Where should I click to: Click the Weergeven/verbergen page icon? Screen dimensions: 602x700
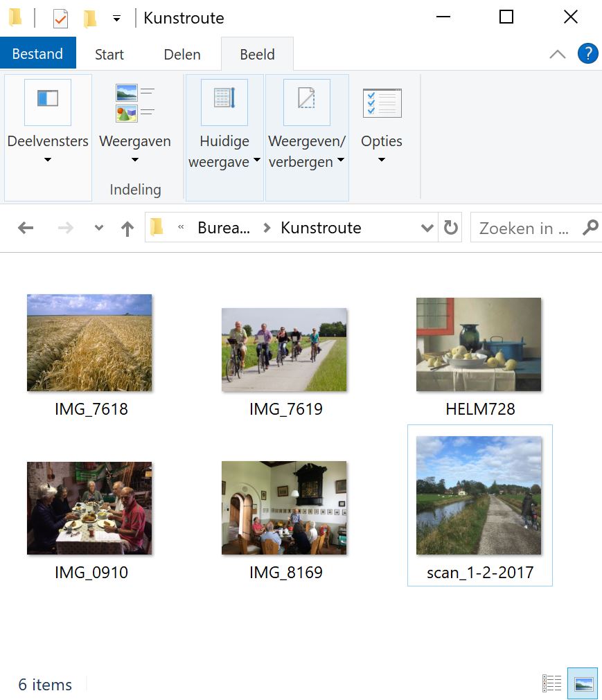[x=307, y=102]
